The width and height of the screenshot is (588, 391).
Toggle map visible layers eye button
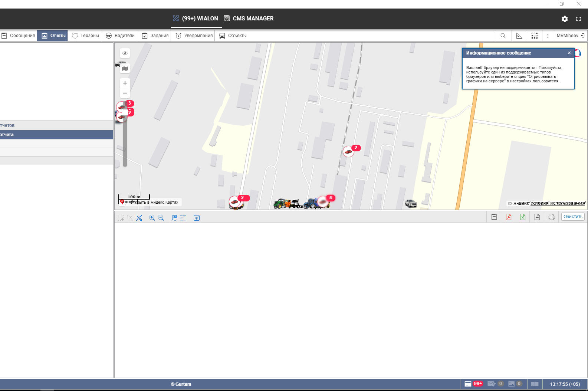[x=125, y=53]
